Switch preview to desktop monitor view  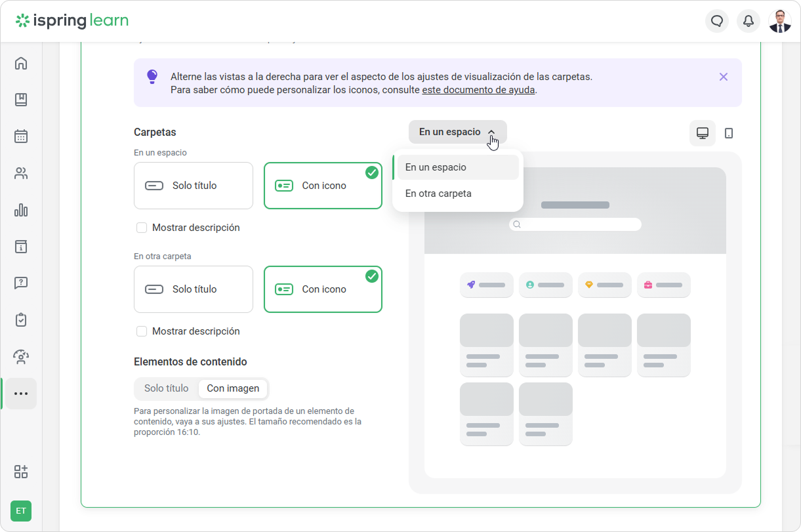(702, 133)
